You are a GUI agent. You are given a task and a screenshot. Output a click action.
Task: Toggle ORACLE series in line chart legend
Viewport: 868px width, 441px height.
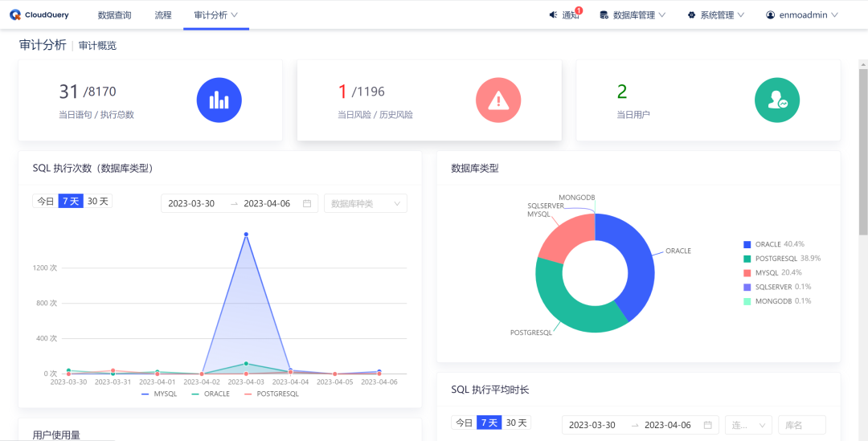[x=210, y=394]
